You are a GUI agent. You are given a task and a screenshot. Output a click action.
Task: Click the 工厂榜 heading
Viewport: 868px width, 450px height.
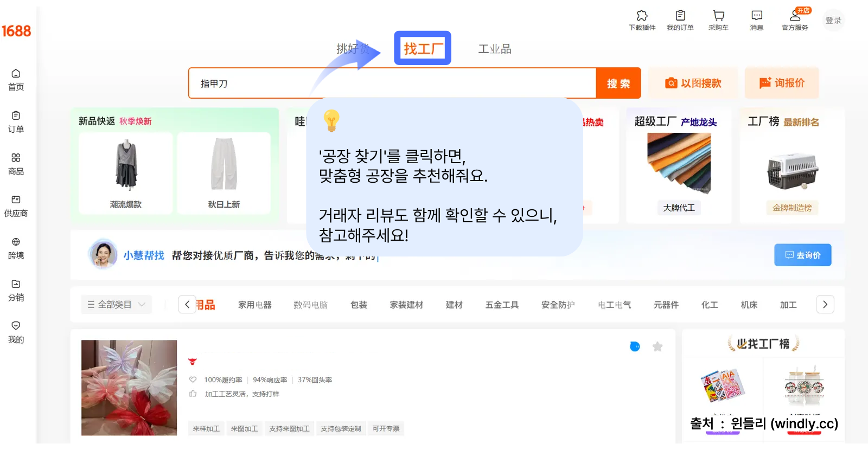(763, 121)
